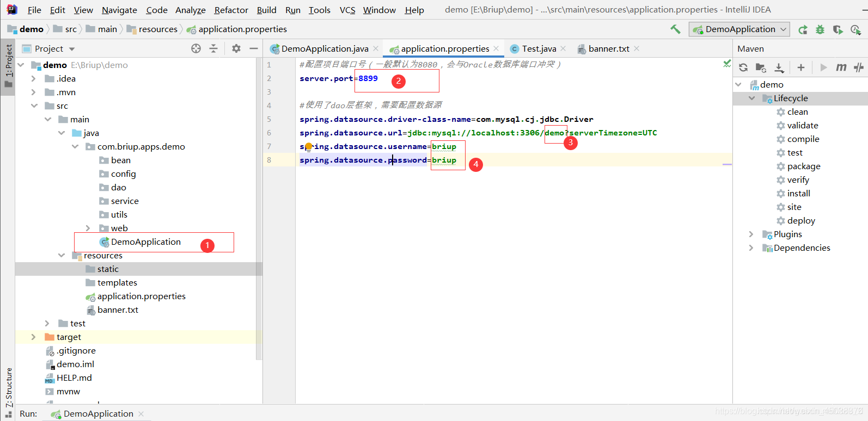This screenshot has height=421, width=868.
Task: Toggle skip tests mode in Maven toolbar
Action: [x=859, y=67]
